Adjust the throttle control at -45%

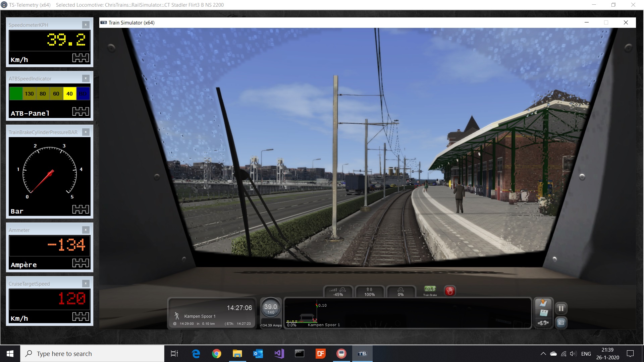tap(338, 292)
